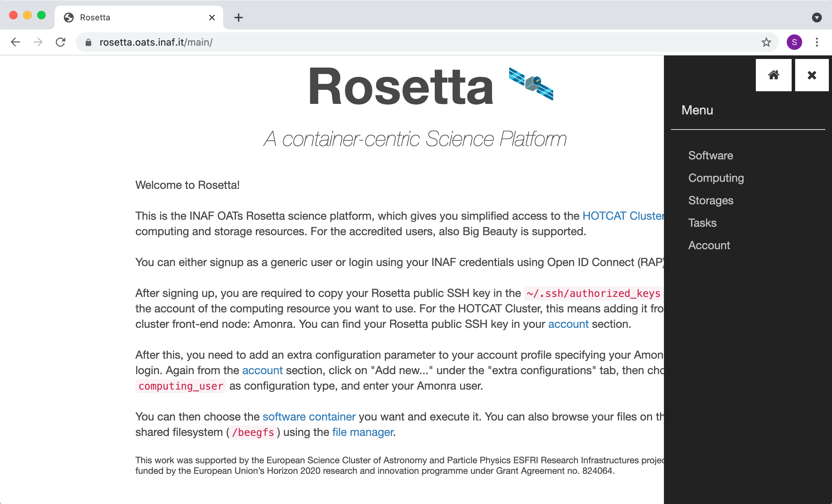This screenshot has width=832, height=504.
Task: Click the green macOS fullscreen button
Action: [41, 15]
